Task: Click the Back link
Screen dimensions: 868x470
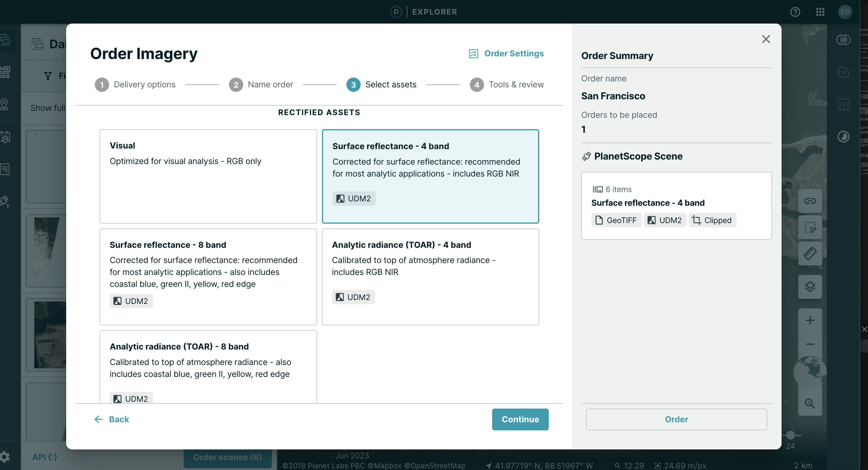Action: point(111,419)
